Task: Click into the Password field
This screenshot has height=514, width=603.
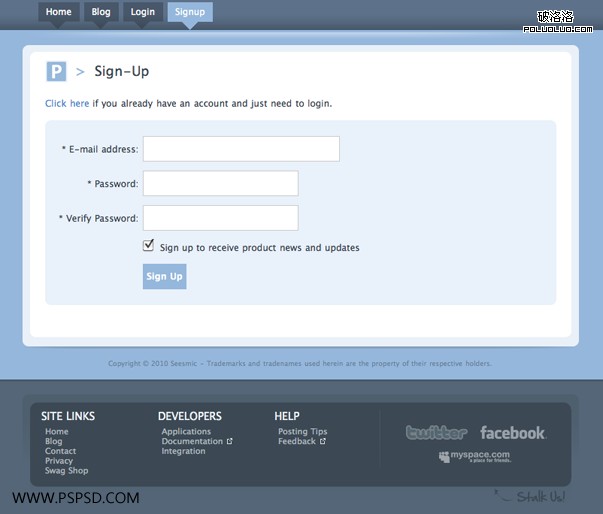Action: click(x=221, y=184)
